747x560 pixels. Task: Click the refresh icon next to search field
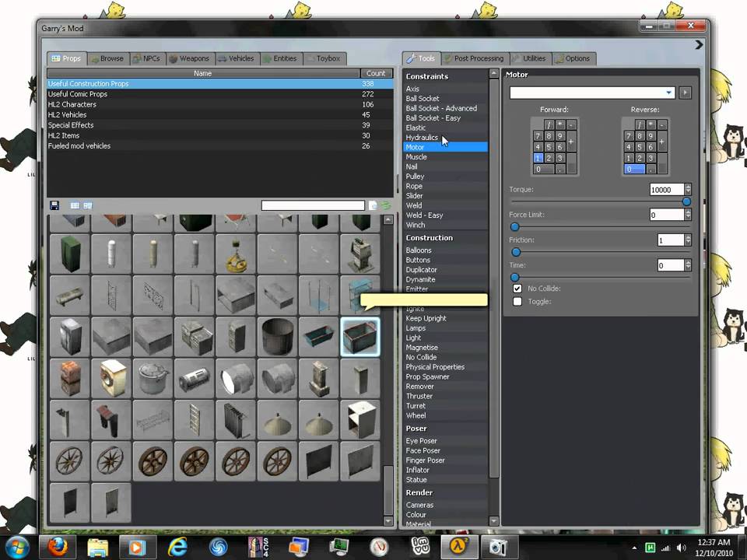pos(386,205)
